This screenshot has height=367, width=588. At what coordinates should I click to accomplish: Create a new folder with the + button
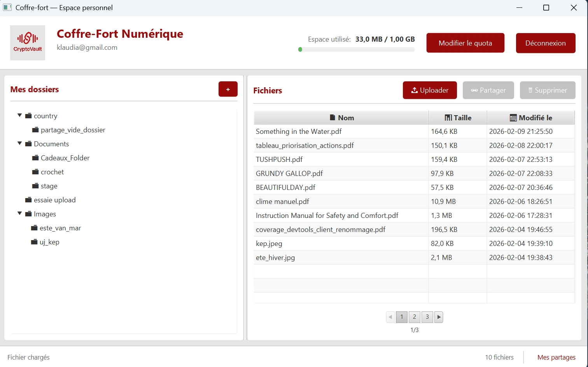click(x=228, y=89)
